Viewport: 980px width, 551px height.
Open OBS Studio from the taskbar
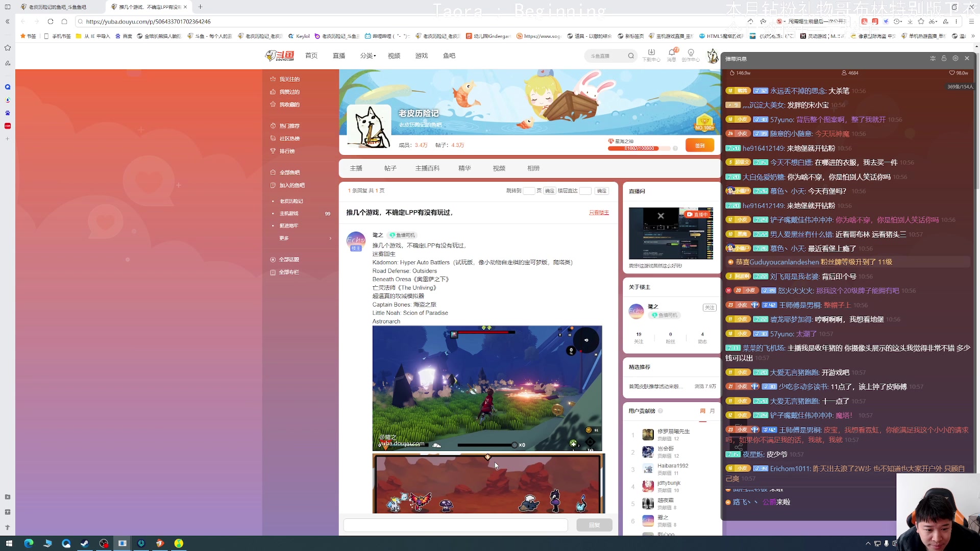point(104,543)
